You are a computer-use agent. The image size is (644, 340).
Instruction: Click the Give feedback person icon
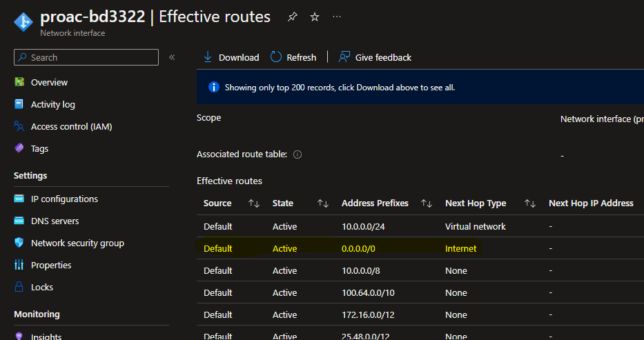(x=344, y=57)
